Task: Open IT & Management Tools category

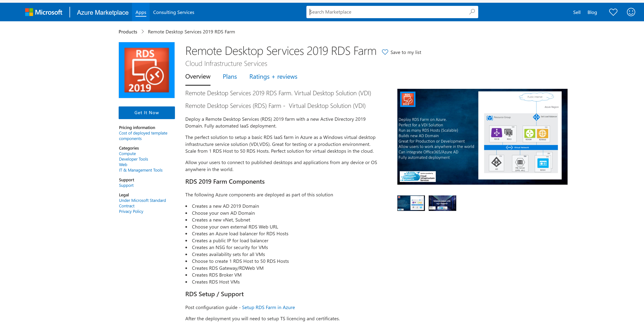Action: 140,170
